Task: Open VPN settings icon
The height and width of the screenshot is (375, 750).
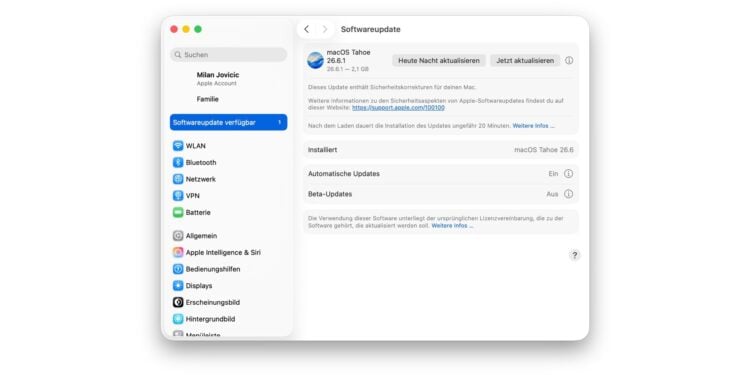Action: tap(178, 196)
